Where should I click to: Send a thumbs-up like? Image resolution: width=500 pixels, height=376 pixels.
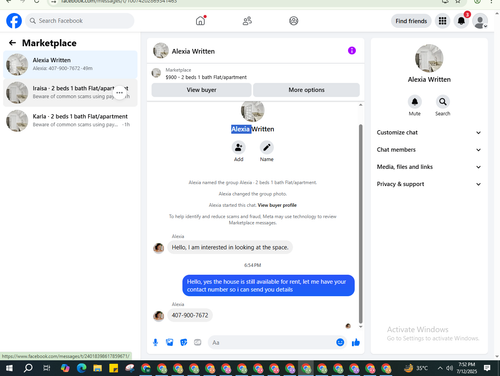pos(356,342)
